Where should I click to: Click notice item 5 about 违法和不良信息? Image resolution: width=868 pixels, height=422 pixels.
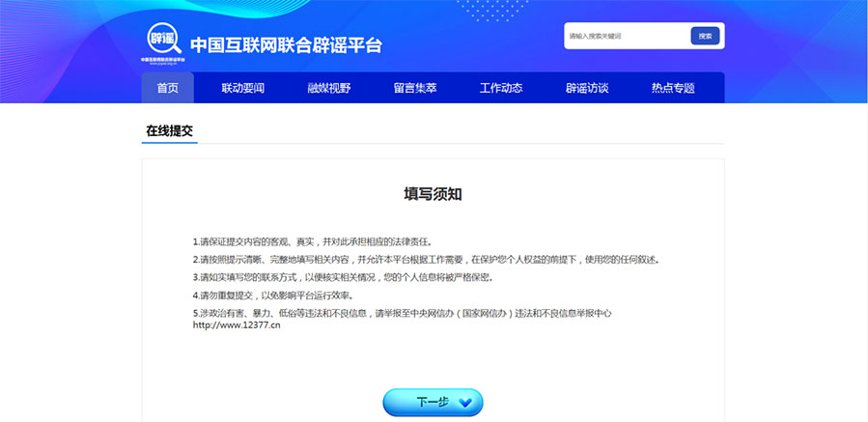pos(402,314)
